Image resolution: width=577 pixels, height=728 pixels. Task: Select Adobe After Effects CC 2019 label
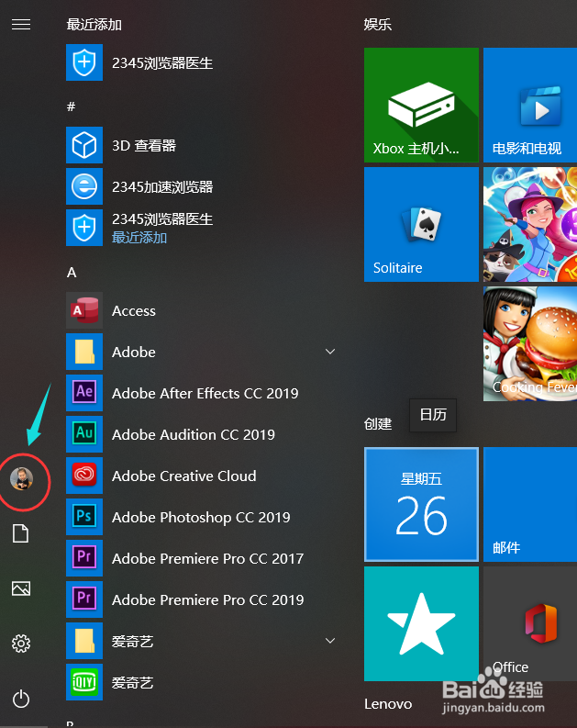pyautogui.click(x=205, y=393)
